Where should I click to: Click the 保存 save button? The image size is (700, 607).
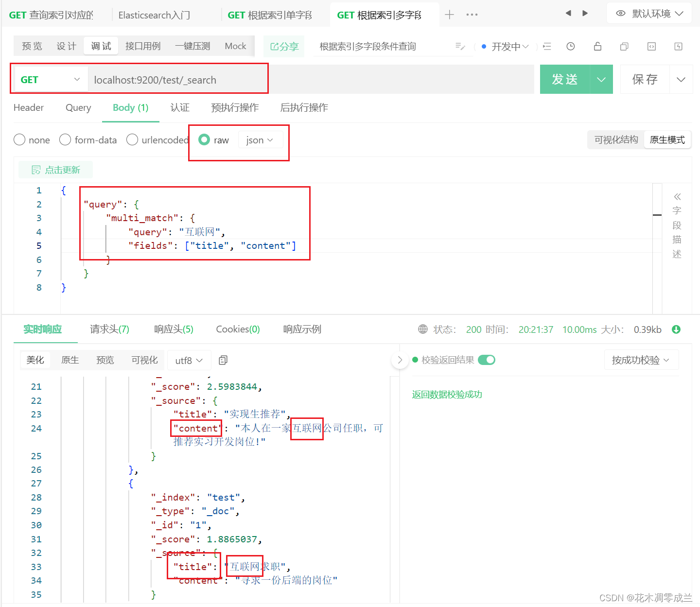(645, 80)
